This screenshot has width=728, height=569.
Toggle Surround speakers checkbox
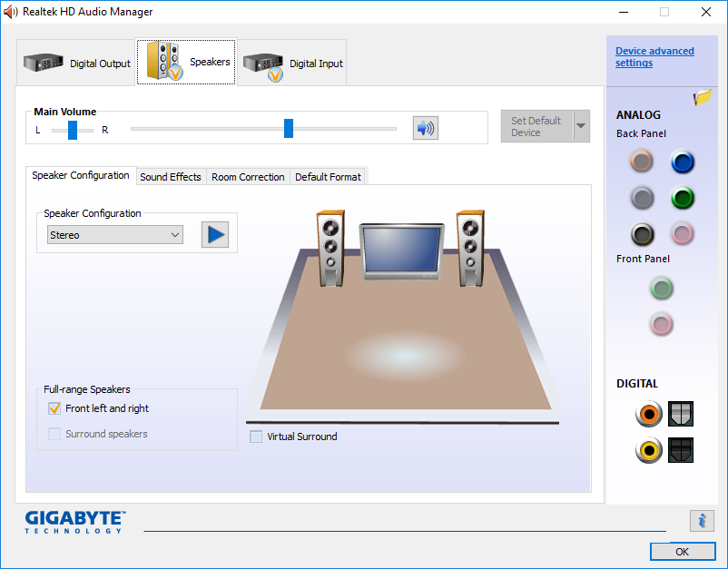click(54, 434)
